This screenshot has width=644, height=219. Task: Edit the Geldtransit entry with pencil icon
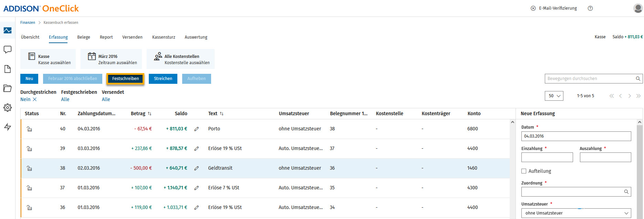(197, 168)
